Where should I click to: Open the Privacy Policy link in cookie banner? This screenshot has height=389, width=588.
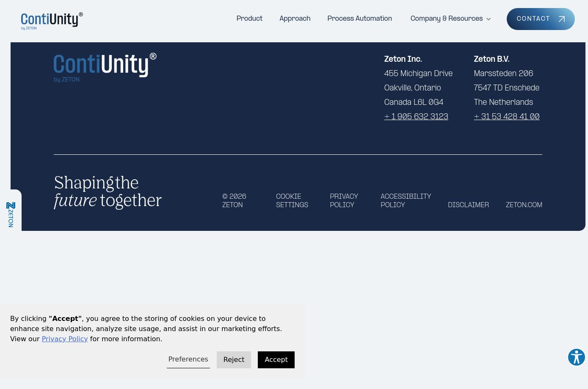pyautogui.click(x=65, y=339)
